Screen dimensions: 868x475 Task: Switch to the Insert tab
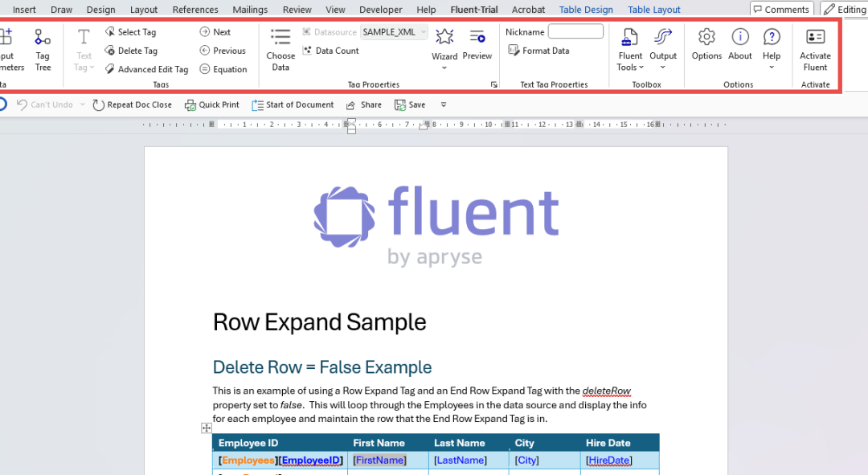coord(24,10)
